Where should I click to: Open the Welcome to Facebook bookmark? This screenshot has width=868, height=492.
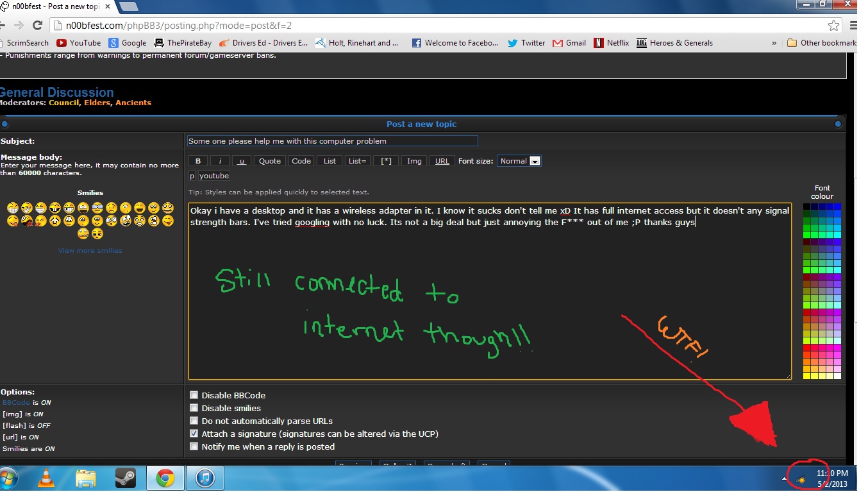(x=455, y=43)
